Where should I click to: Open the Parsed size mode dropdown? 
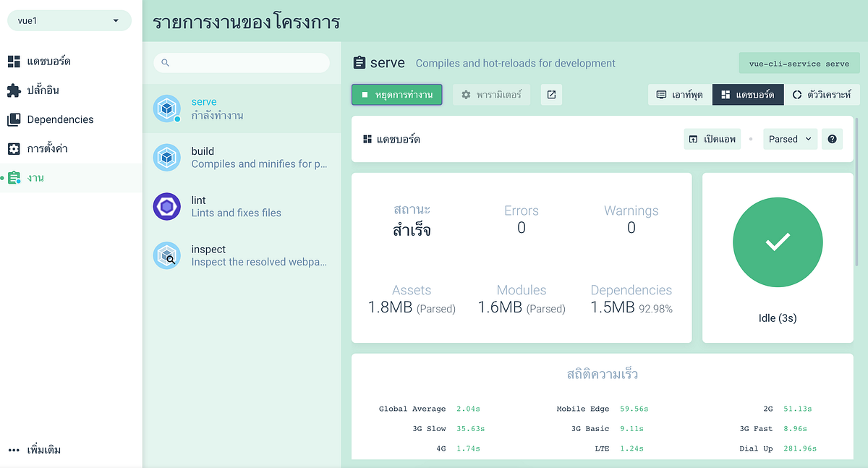pyautogui.click(x=790, y=138)
